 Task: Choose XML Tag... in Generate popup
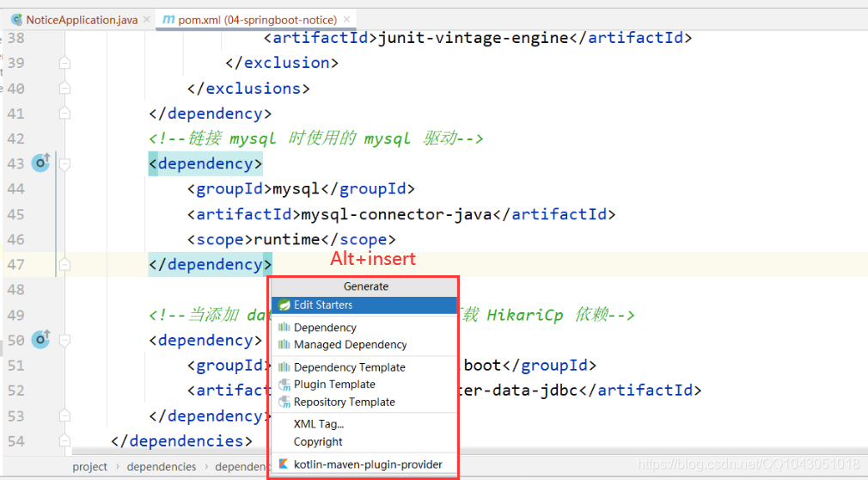[364, 424]
